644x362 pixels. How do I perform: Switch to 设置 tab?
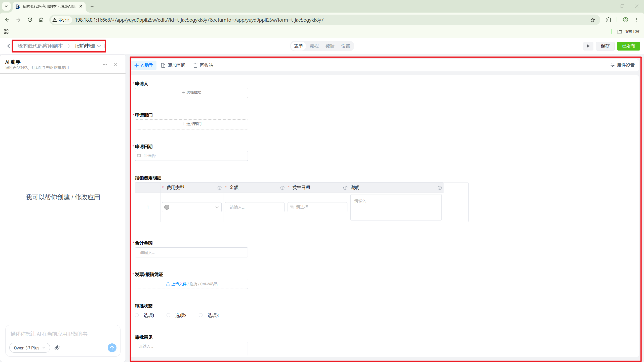[346, 46]
